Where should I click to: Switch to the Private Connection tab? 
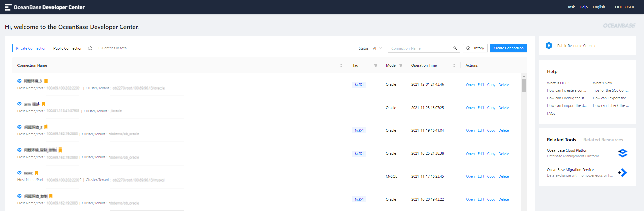coord(31,48)
